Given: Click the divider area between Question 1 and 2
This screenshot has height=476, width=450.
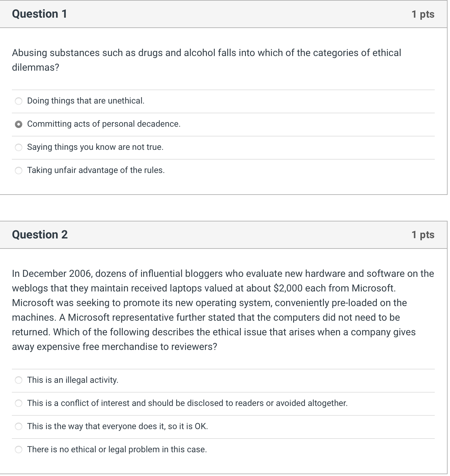Looking at the screenshot, I should (225, 207).
